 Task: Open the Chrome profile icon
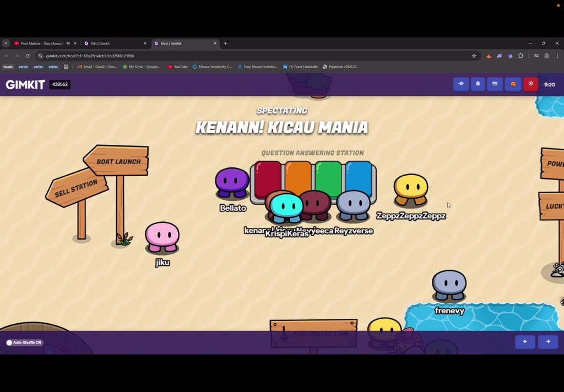coord(547,56)
